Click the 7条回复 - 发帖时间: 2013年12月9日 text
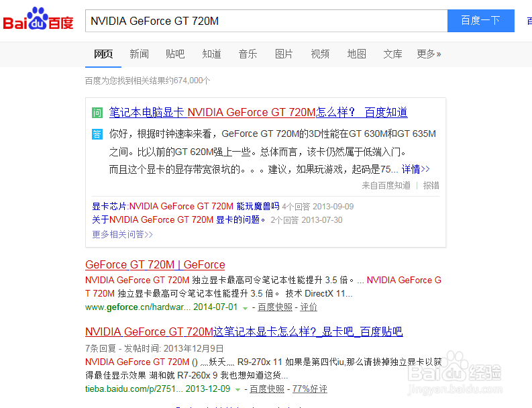 [x=154, y=348]
